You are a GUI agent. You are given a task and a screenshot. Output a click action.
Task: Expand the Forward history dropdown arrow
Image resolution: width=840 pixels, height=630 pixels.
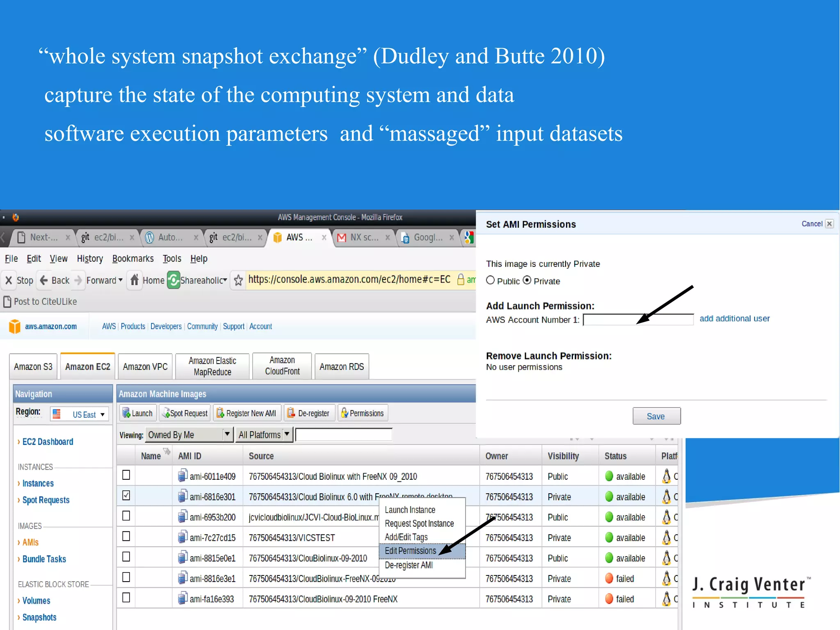(x=121, y=280)
